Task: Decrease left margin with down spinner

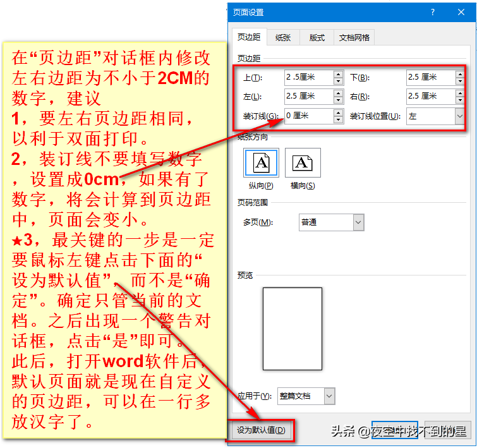Action: [x=338, y=100]
